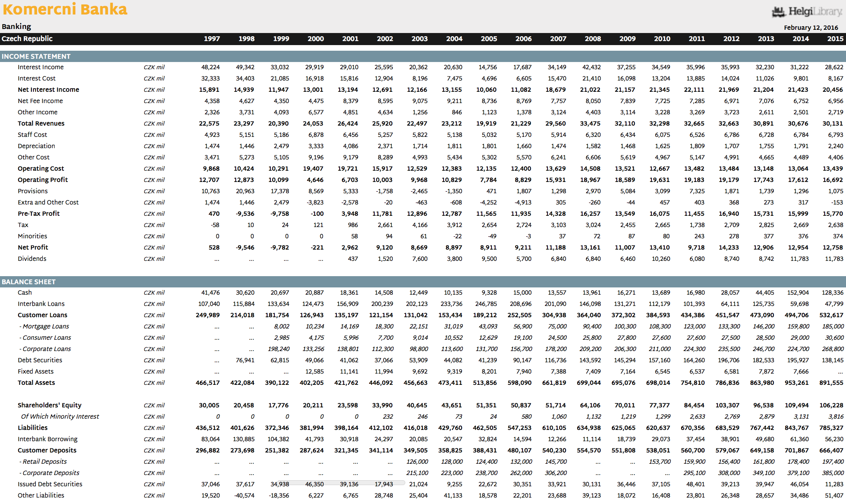Click the Komercni Banka title

(x=65, y=9)
